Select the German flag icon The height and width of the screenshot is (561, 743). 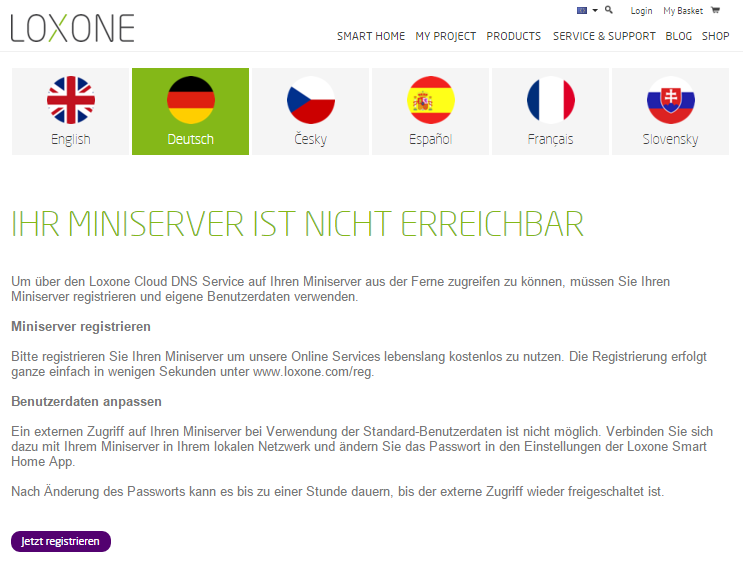(190, 100)
